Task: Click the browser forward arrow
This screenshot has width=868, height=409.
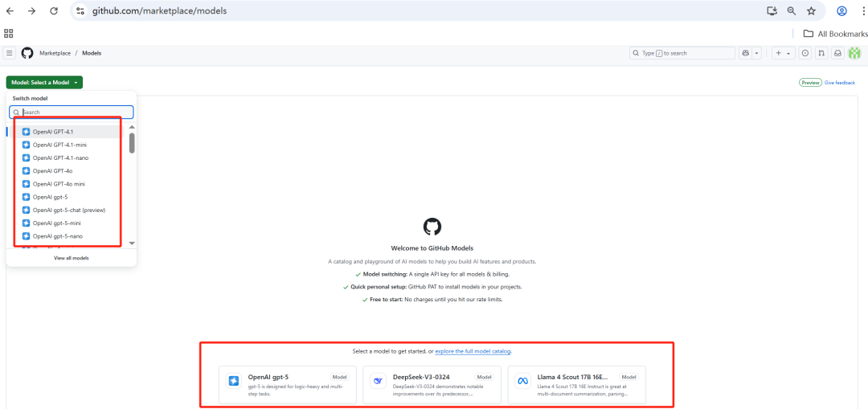Action: pos(31,11)
